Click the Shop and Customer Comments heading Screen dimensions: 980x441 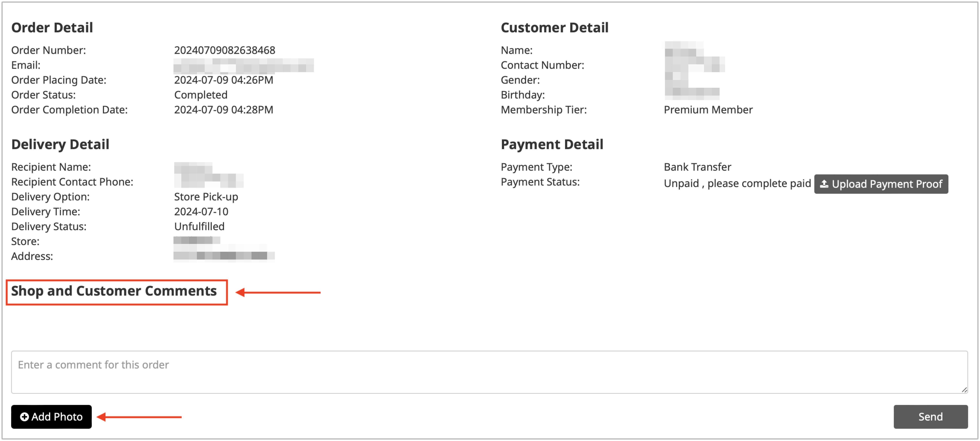point(114,291)
